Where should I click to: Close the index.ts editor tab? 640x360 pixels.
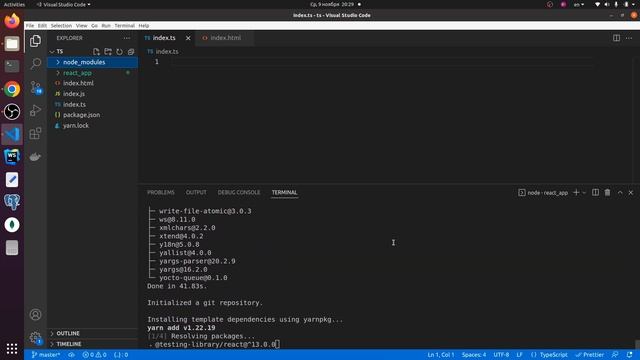(188, 38)
